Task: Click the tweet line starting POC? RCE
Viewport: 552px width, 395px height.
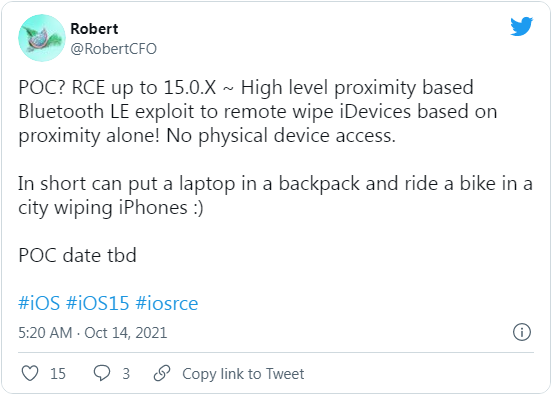Action: click(x=246, y=88)
